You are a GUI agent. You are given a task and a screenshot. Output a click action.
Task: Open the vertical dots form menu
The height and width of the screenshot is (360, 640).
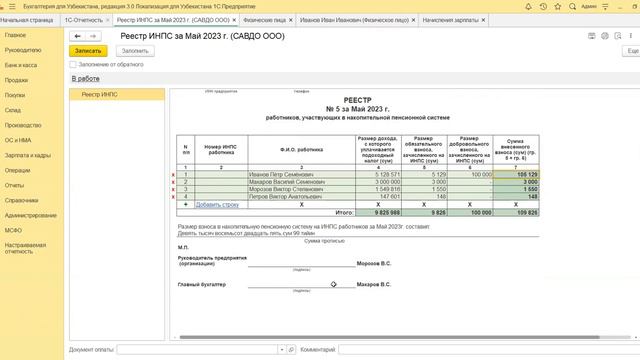tap(631, 36)
